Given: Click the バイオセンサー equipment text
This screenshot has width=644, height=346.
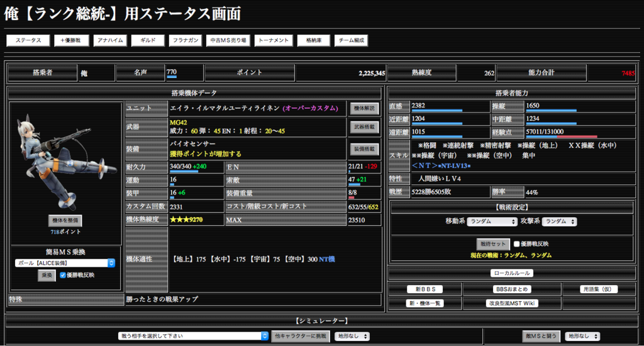Looking at the screenshot, I should point(192,144).
